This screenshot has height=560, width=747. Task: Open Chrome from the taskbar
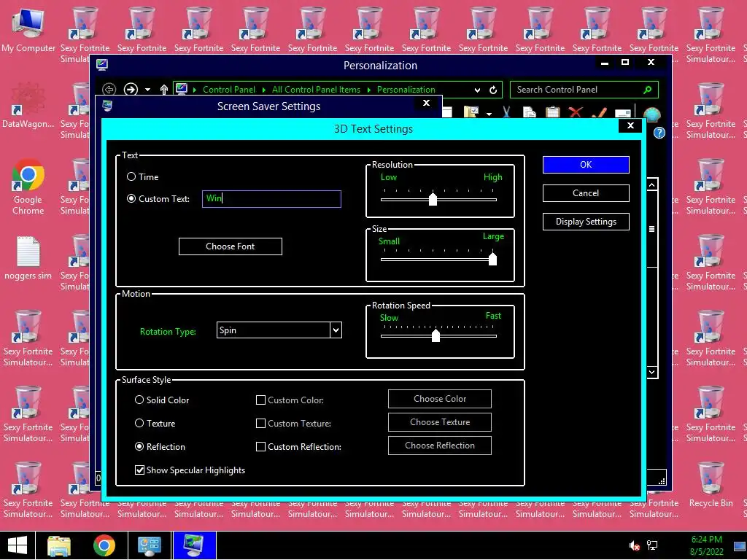[x=104, y=545]
